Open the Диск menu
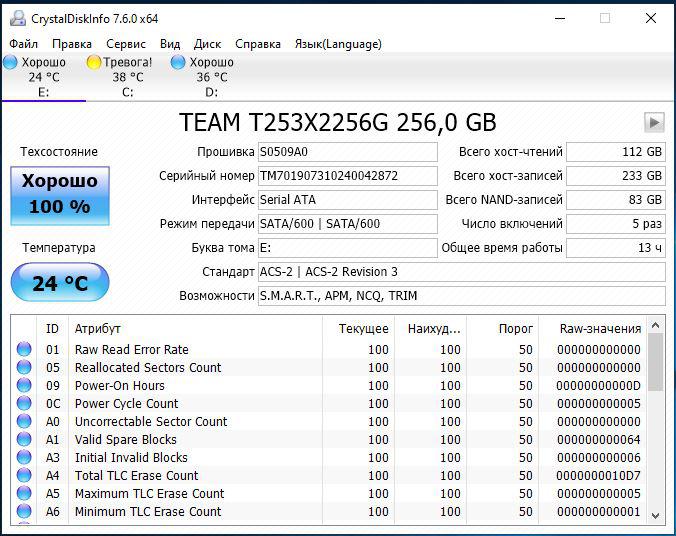The width and height of the screenshot is (676, 536). pyautogui.click(x=207, y=44)
